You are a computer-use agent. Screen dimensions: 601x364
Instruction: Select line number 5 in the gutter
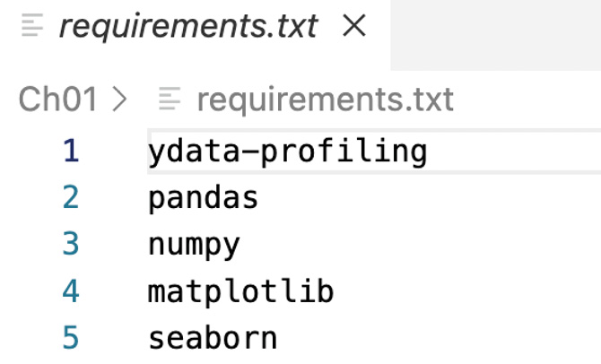point(71,338)
